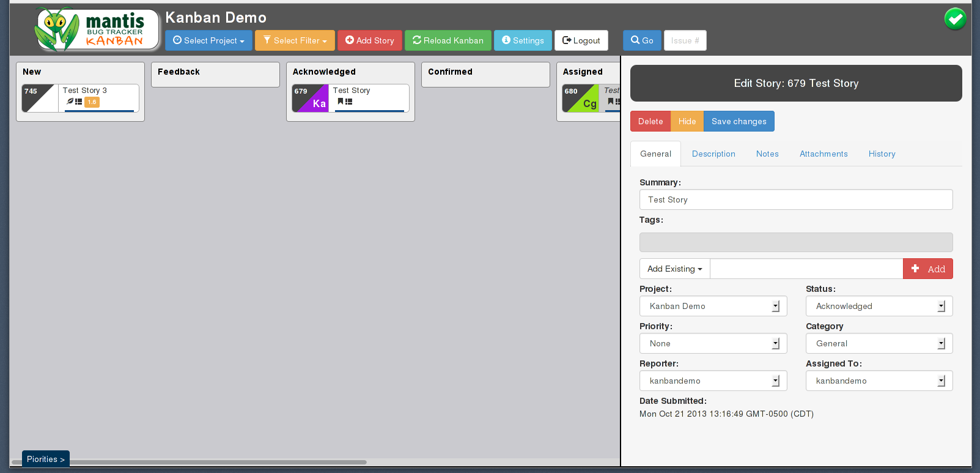View the History tab
Viewport: 980px width, 473px height.
(882, 154)
